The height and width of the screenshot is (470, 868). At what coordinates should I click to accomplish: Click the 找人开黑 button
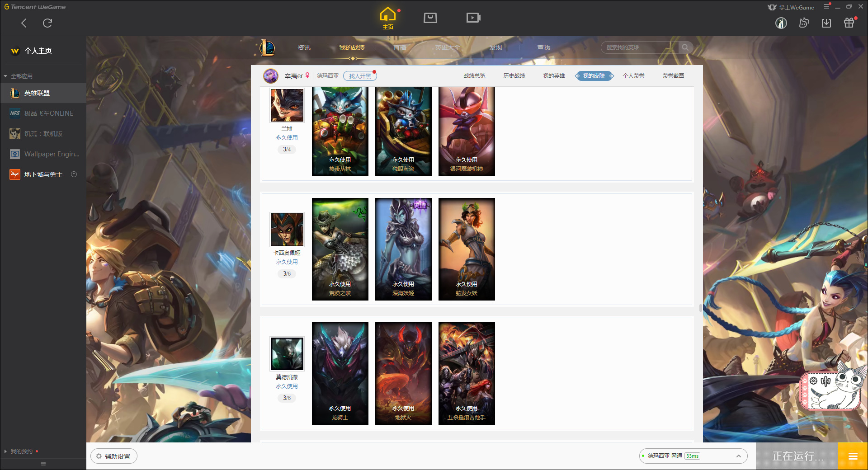pyautogui.click(x=360, y=76)
